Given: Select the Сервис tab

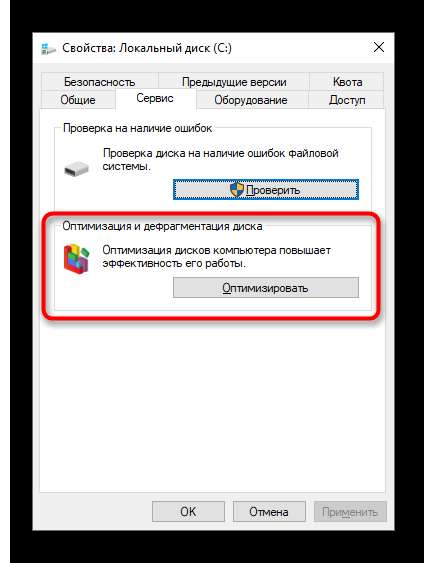Looking at the screenshot, I should coord(155,98).
